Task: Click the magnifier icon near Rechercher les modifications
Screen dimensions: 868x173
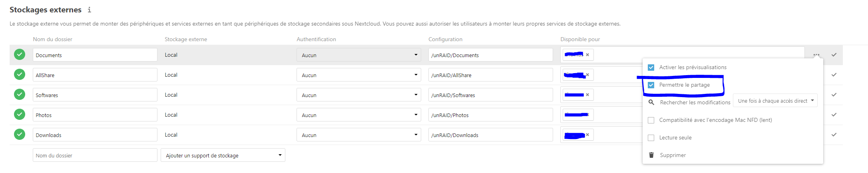Action: [x=651, y=102]
